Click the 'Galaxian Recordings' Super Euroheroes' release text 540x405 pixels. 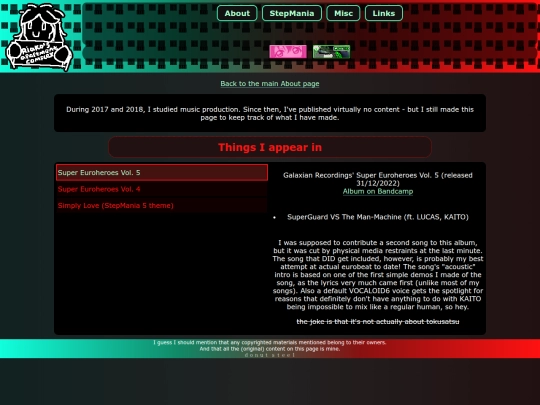[x=378, y=179]
